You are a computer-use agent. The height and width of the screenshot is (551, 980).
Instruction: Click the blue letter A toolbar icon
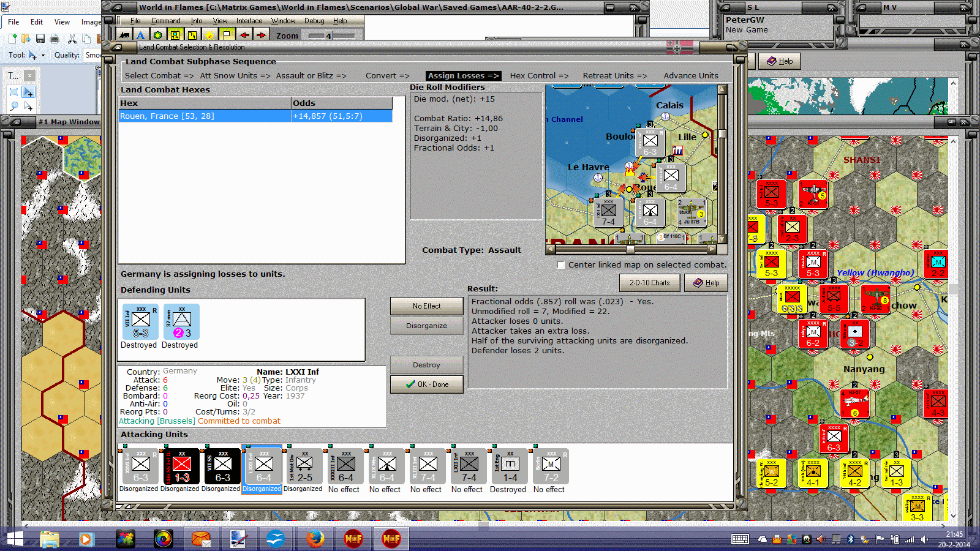(141, 36)
